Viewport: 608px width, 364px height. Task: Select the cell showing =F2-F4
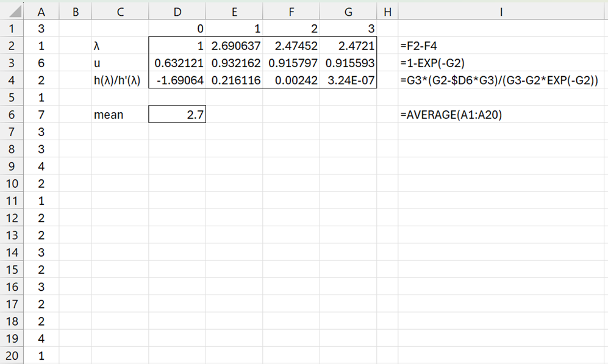tap(418, 46)
